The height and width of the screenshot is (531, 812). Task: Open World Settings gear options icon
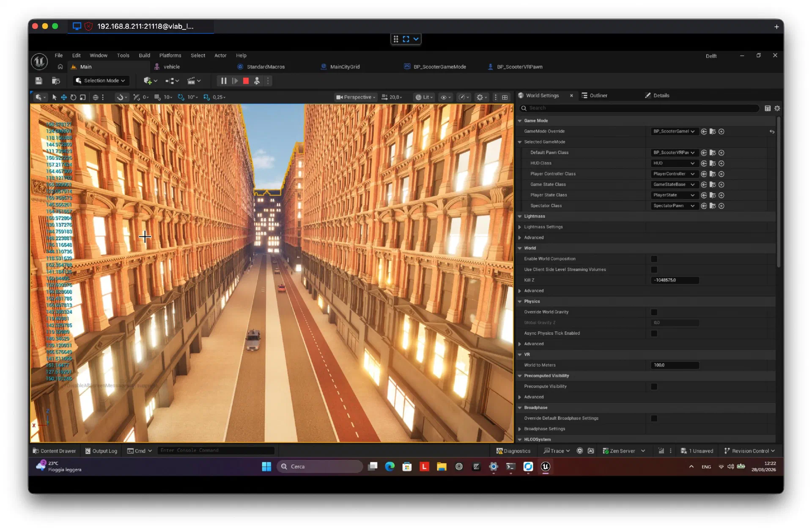point(777,108)
